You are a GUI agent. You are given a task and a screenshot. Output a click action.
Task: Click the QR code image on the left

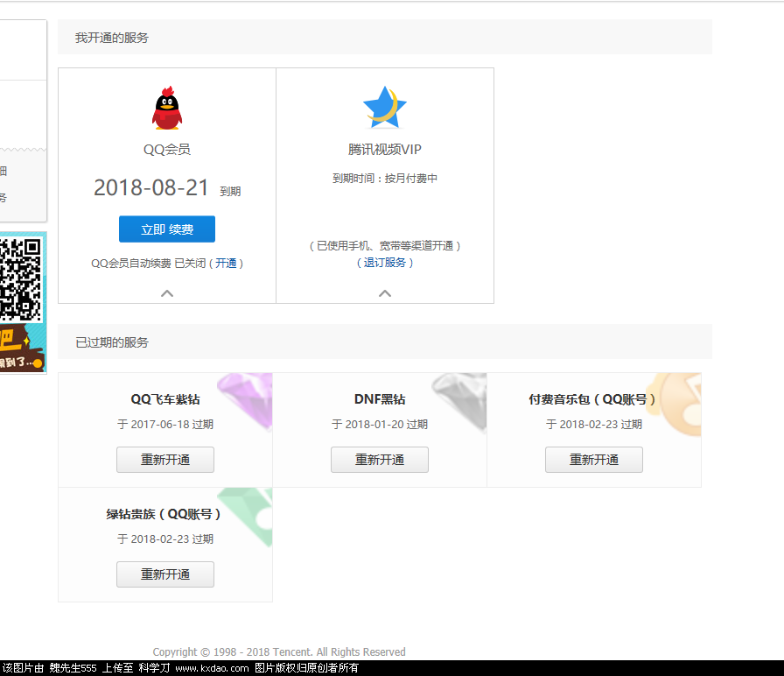(x=21, y=279)
